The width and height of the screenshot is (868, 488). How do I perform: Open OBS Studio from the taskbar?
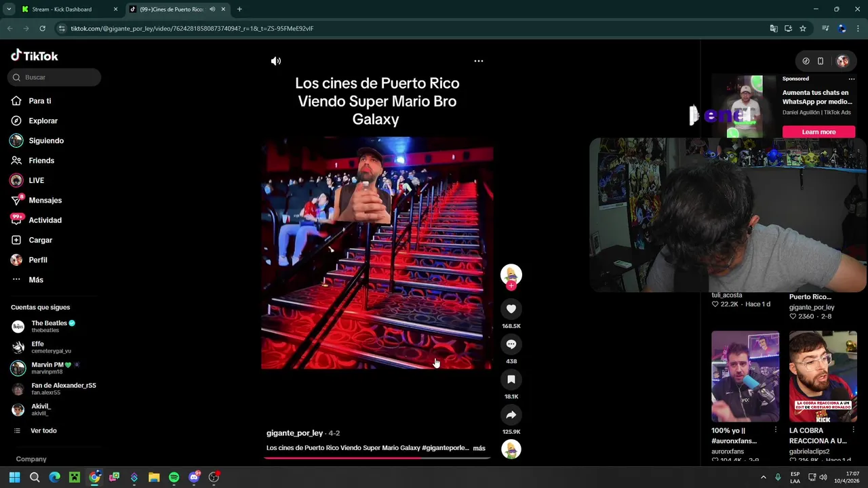coord(214,477)
